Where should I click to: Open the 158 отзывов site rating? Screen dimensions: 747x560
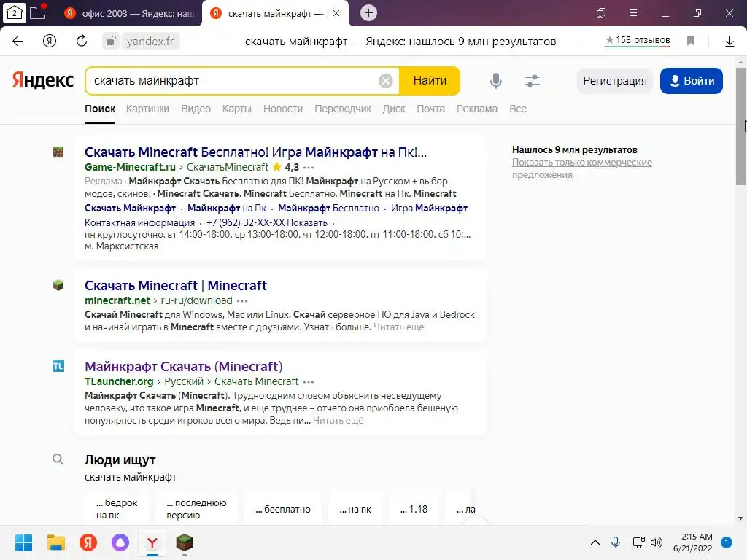[x=638, y=41]
